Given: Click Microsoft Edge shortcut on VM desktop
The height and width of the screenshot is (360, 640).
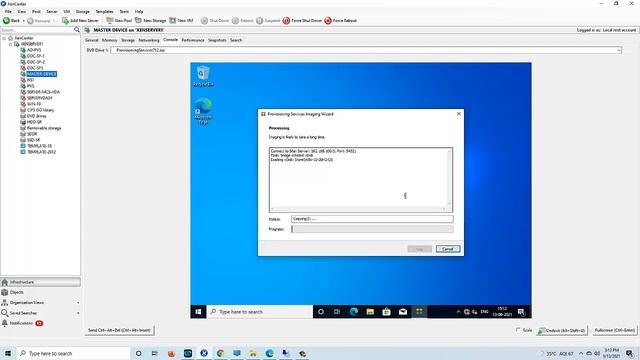Looking at the screenshot, I should click(x=203, y=111).
